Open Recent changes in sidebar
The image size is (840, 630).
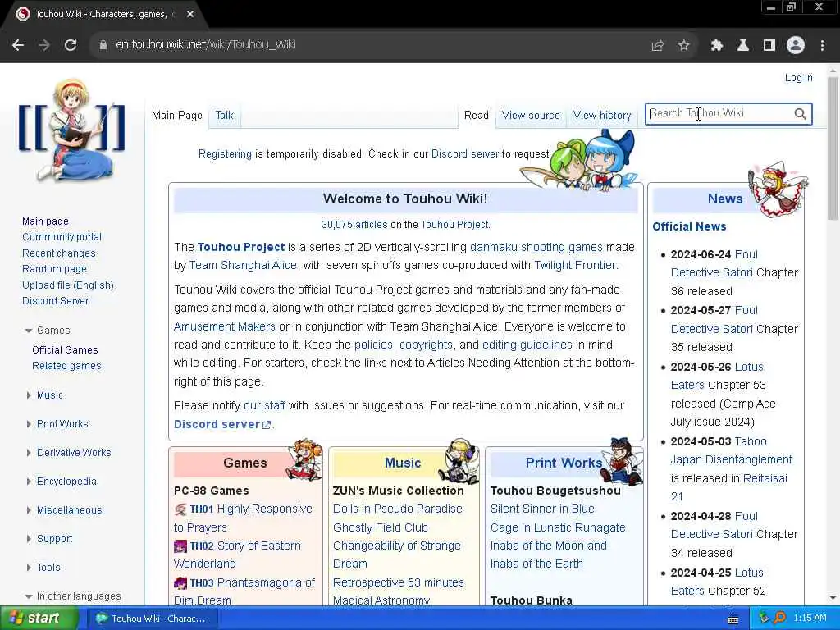click(59, 253)
